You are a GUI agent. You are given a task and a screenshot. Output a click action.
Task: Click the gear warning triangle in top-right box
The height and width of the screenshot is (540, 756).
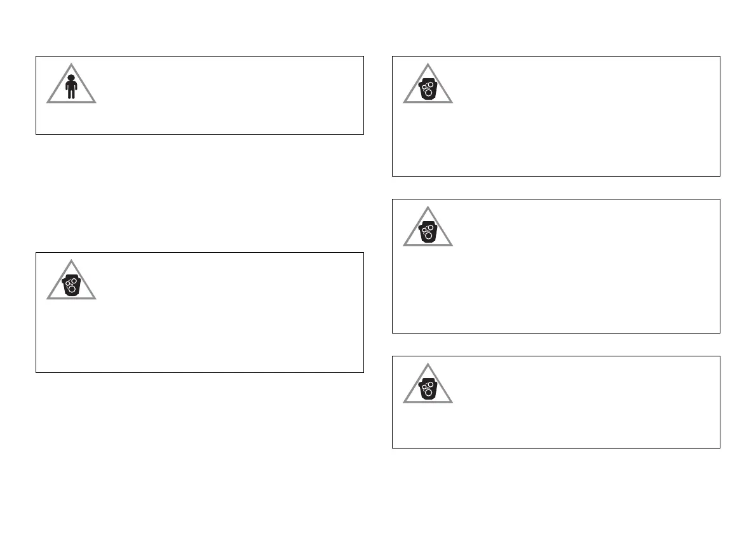pyautogui.click(x=428, y=83)
